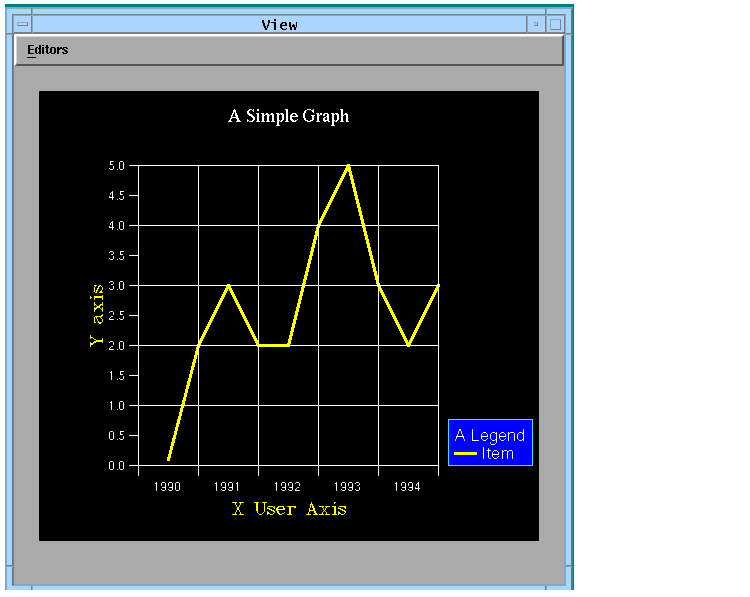The image size is (750, 597).
Task: Open the window menu button in title bar
Action: [23, 24]
